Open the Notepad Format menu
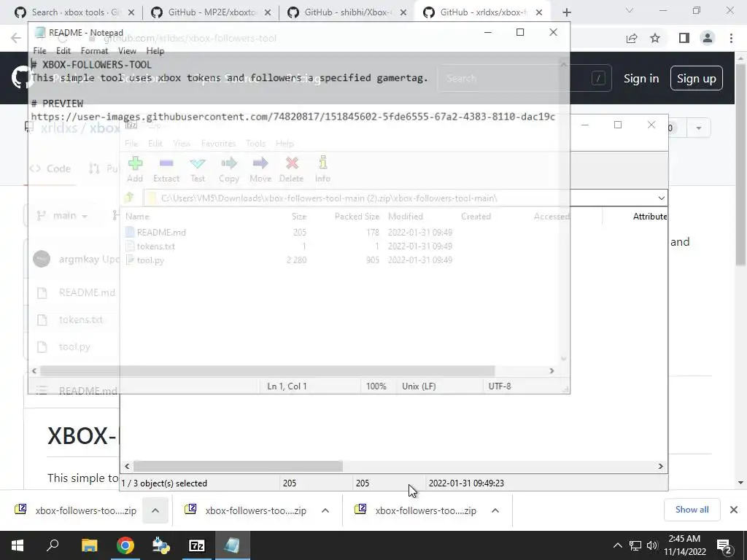The width and height of the screenshot is (747, 560). 94,51
